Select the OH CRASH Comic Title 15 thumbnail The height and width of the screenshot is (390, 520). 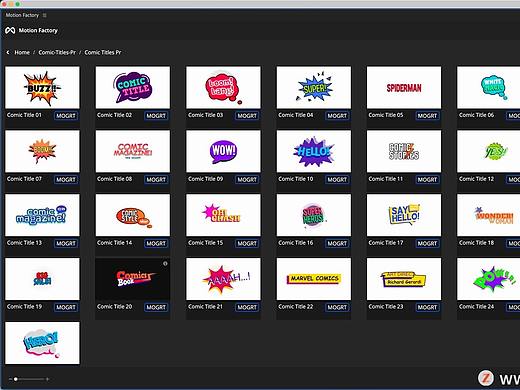(x=223, y=215)
